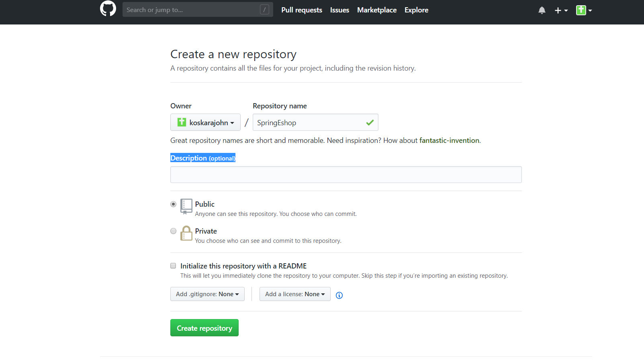Click the green checkmark in repository name

370,122
